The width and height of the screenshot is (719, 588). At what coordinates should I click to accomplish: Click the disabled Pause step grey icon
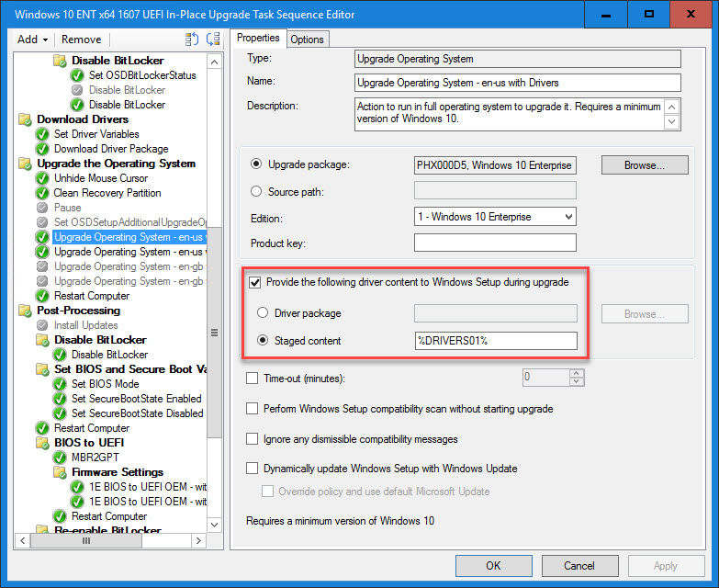pyautogui.click(x=42, y=208)
